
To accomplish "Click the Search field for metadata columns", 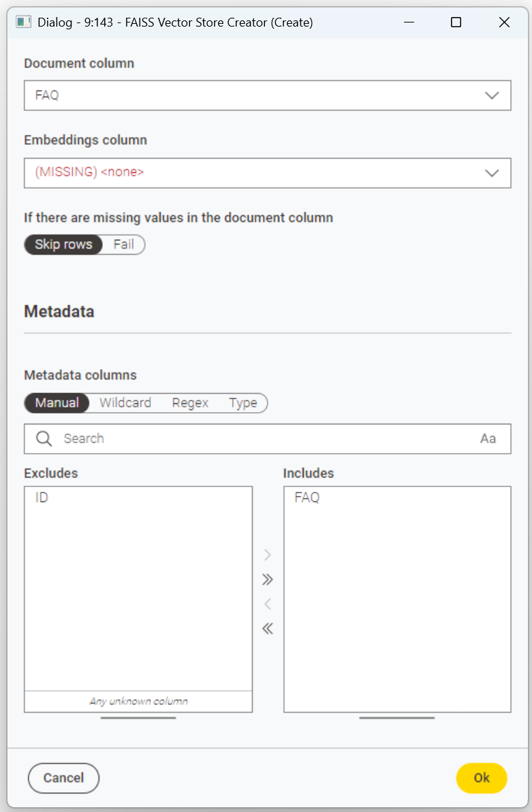I will (267, 439).
